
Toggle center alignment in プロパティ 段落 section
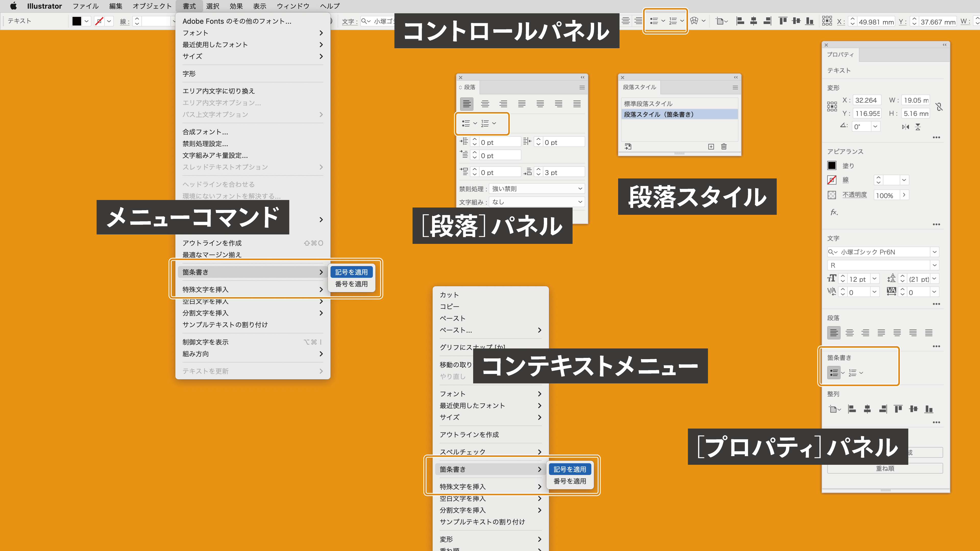(x=850, y=333)
